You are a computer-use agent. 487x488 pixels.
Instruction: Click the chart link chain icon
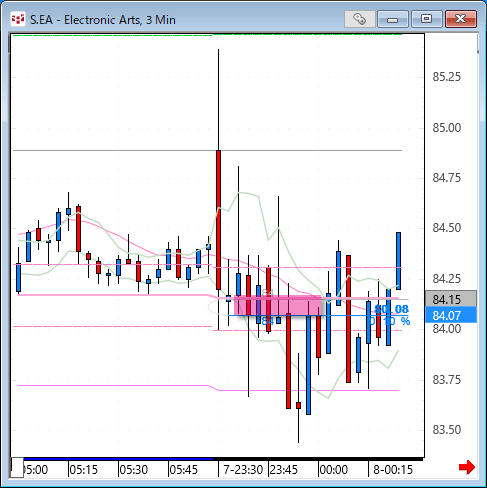pos(360,19)
